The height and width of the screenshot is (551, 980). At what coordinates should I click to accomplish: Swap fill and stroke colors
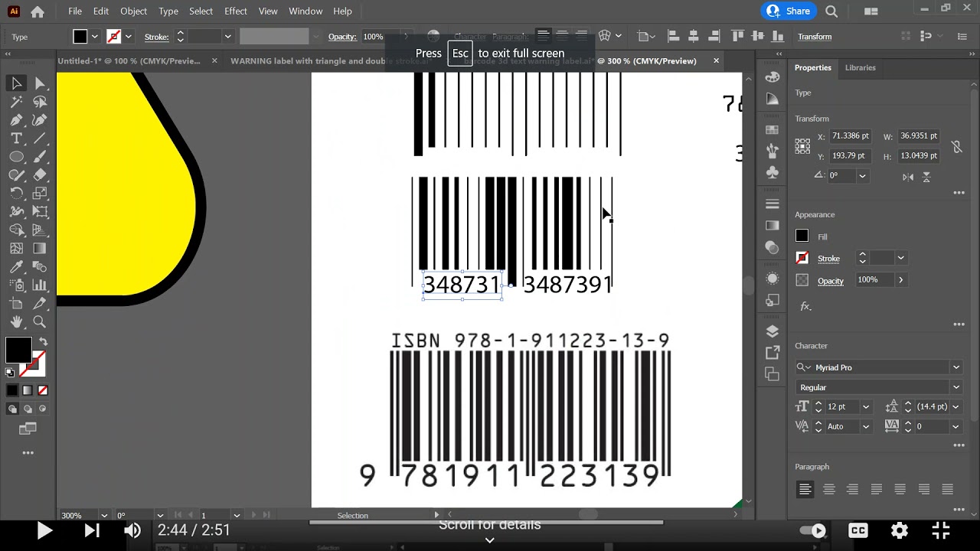pos(43,341)
